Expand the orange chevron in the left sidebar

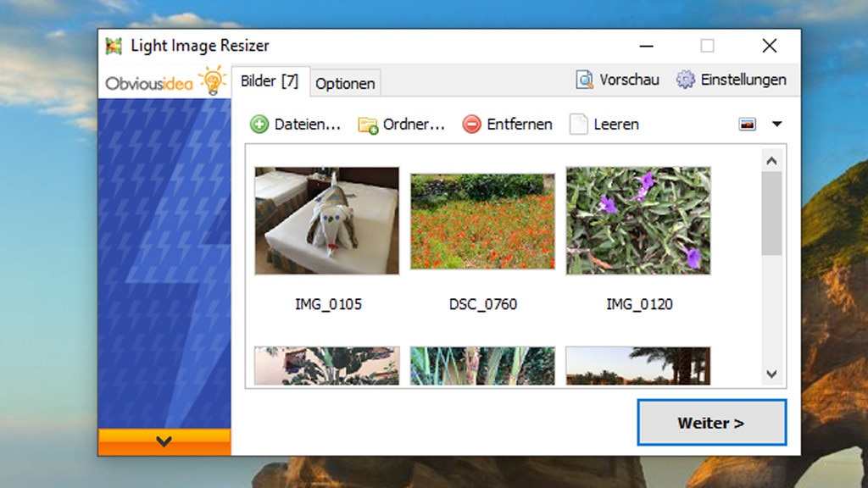164,441
